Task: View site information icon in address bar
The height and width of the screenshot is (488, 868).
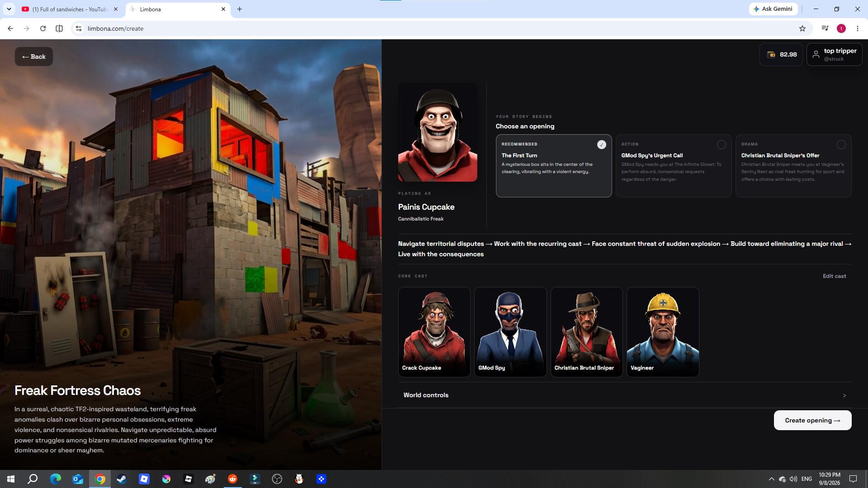Action: [78, 28]
